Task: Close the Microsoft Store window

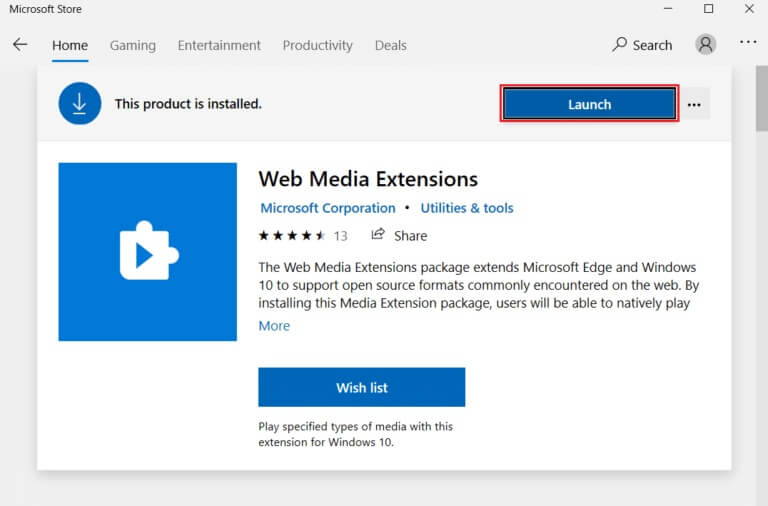Action: tap(749, 9)
